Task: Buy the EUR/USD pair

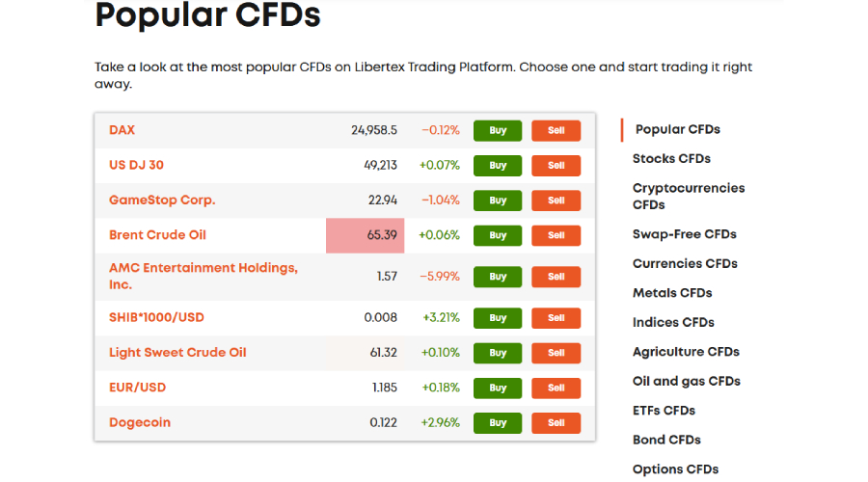Action: [498, 388]
